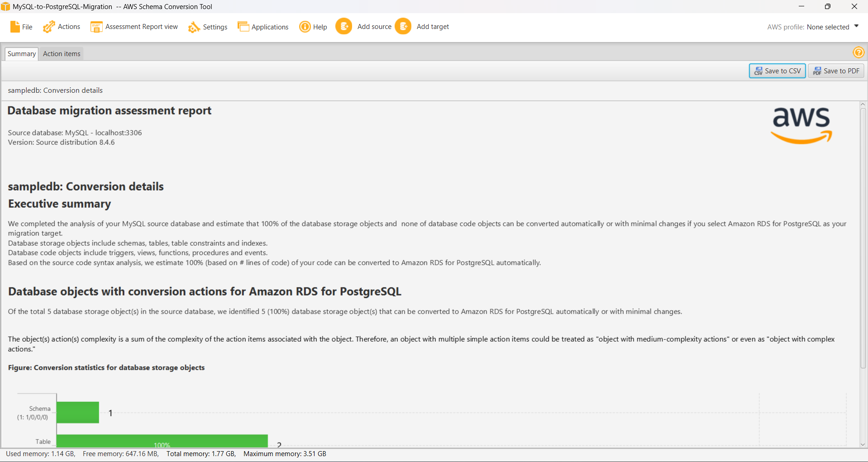
Task: Open AWS profile None selected combo box
Action: pyautogui.click(x=827, y=27)
